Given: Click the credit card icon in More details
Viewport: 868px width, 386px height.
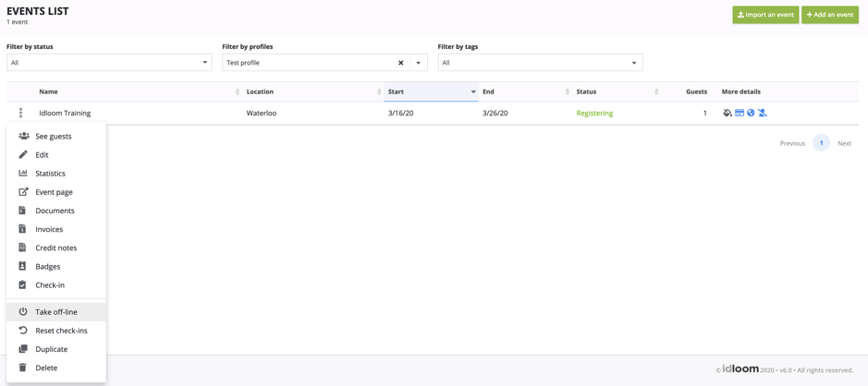Looking at the screenshot, I should coord(740,113).
